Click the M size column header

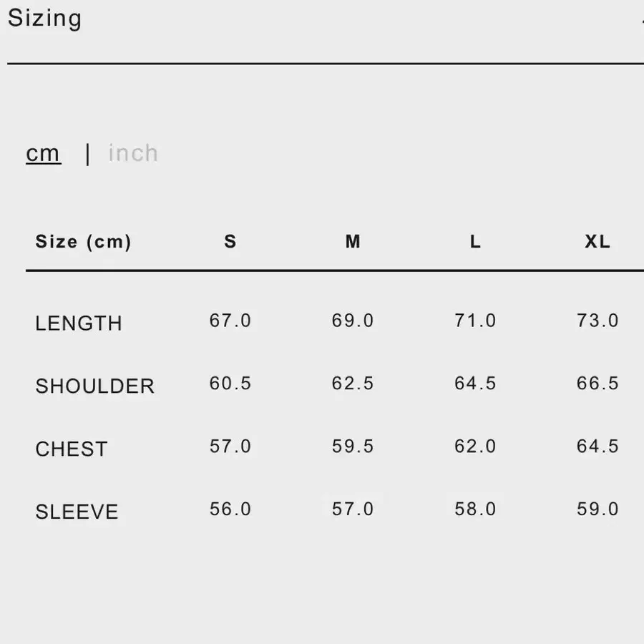pos(353,242)
